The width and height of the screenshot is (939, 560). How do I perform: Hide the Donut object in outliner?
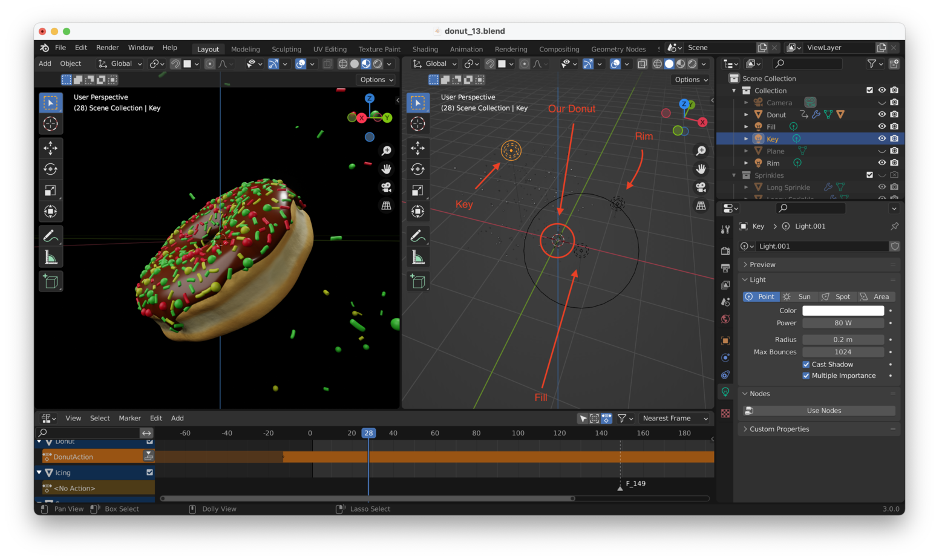[x=882, y=114]
